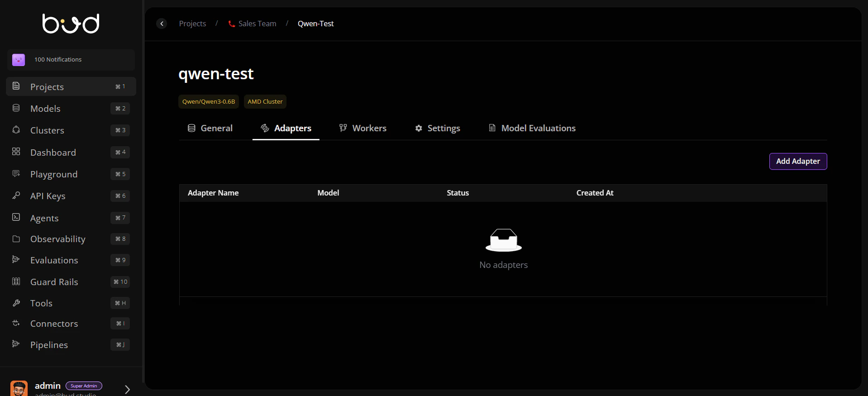The width and height of the screenshot is (868, 396).
Task: Click the qwen-test page title
Action: [x=216, y=74]
